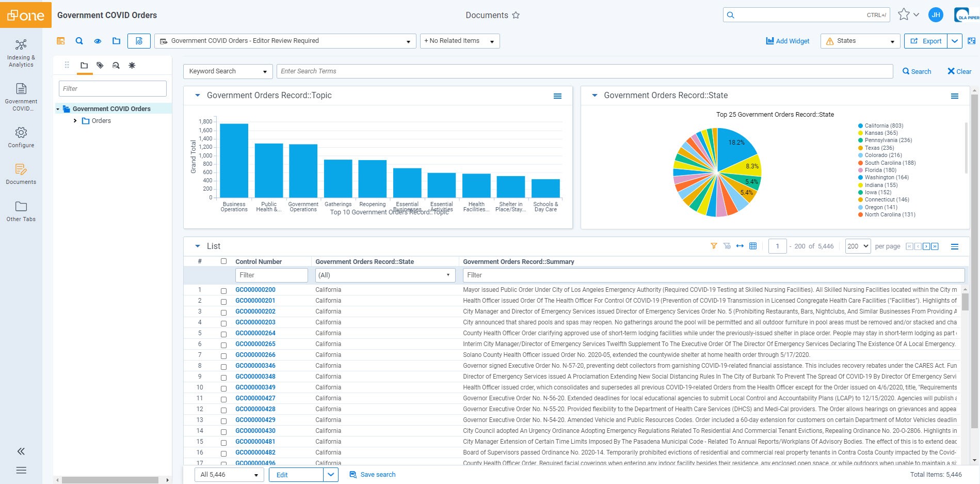Image resolution: width=980 pixels, height=484 pixels.
Task: Click the asterisk panel tab icon
Action: [132, 65]
